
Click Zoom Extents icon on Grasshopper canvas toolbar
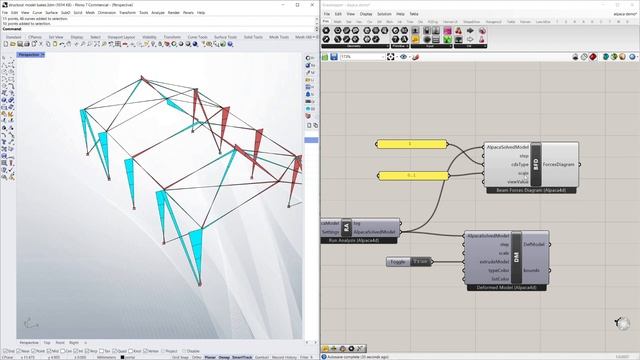click(391, 57)
